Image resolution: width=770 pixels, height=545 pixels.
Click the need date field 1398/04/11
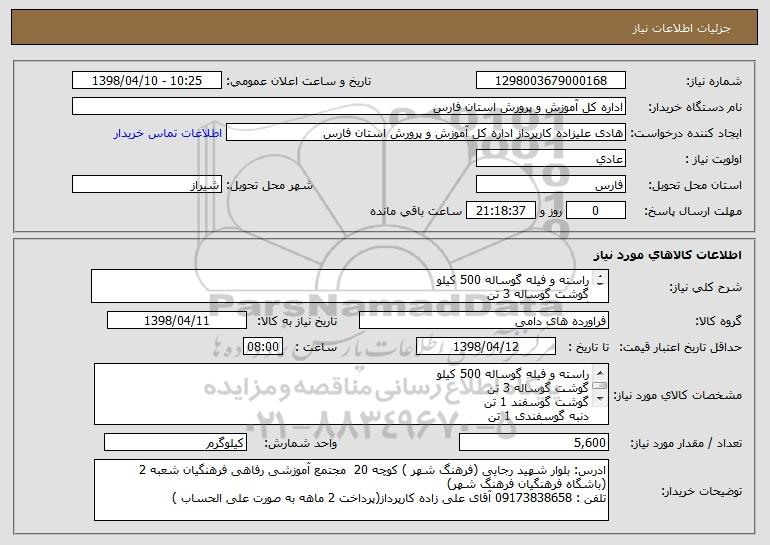177,321
